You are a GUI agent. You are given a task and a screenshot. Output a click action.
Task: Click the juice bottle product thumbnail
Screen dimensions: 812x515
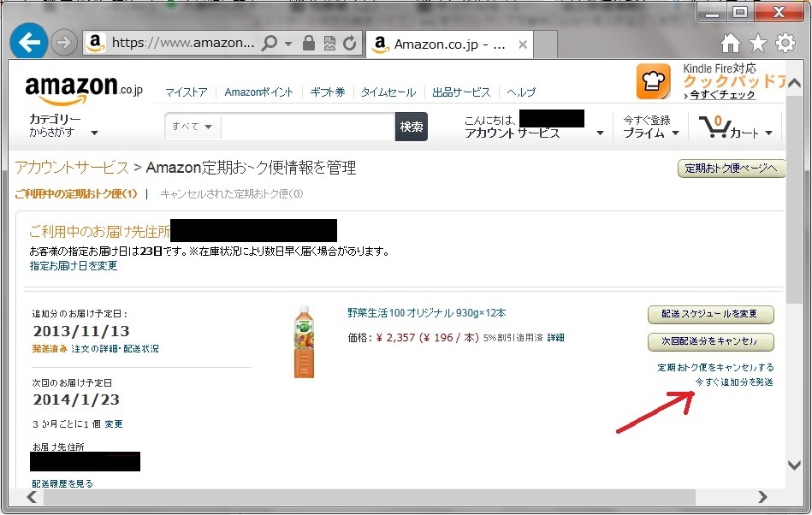coord(304,341)
